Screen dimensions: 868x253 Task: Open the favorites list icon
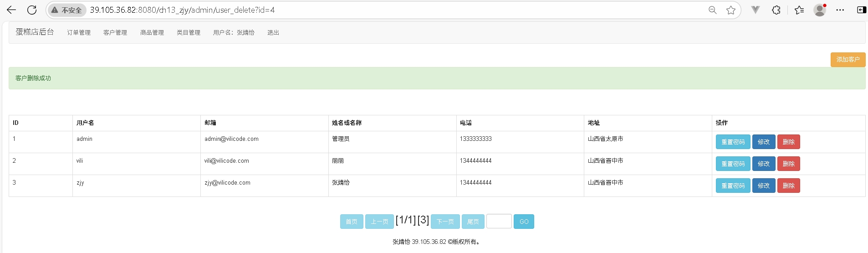point(799,10)
